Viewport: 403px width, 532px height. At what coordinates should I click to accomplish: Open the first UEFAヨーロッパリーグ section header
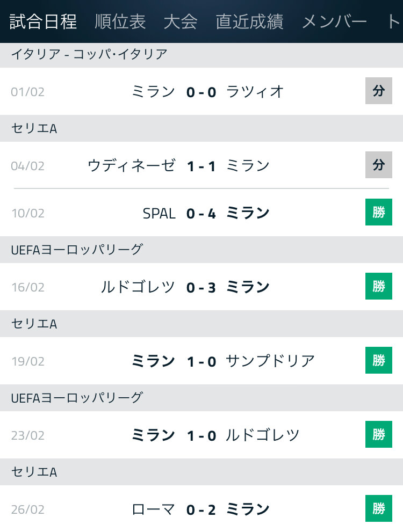[x=201, y=250]
